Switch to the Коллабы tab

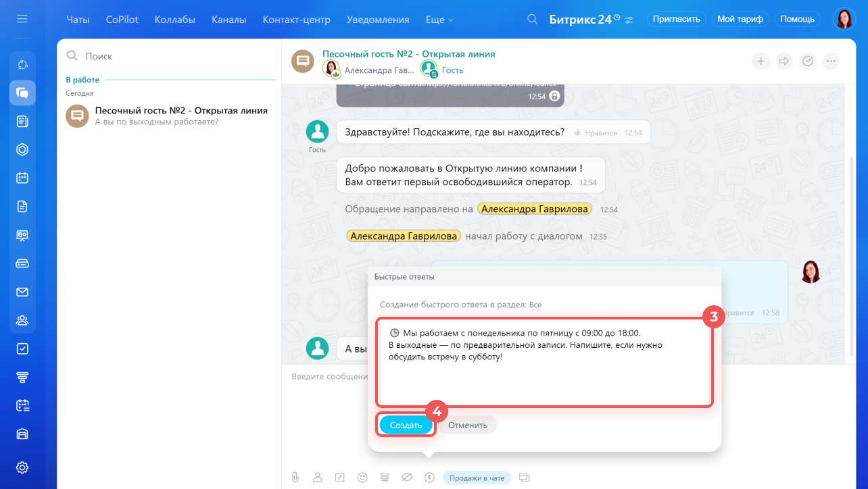pos(175,20)
